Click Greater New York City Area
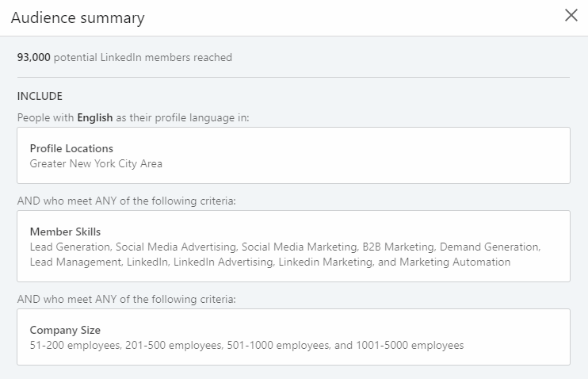Viewport: 588px width, 379px height. (96, 163)
